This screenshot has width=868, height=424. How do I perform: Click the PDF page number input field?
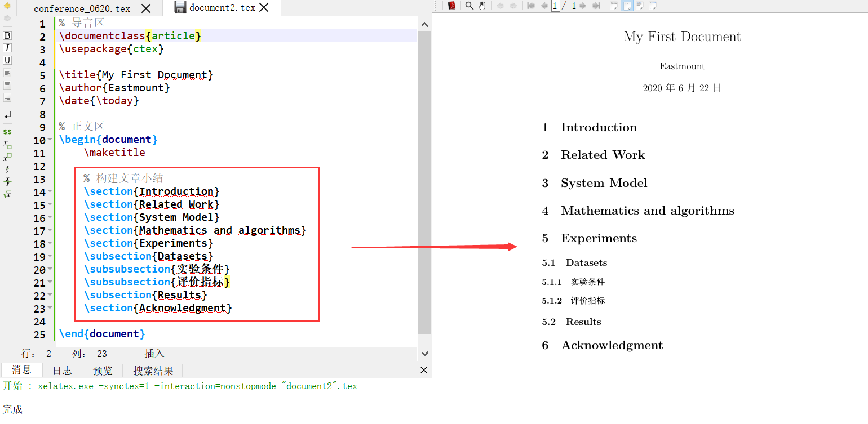555,6
